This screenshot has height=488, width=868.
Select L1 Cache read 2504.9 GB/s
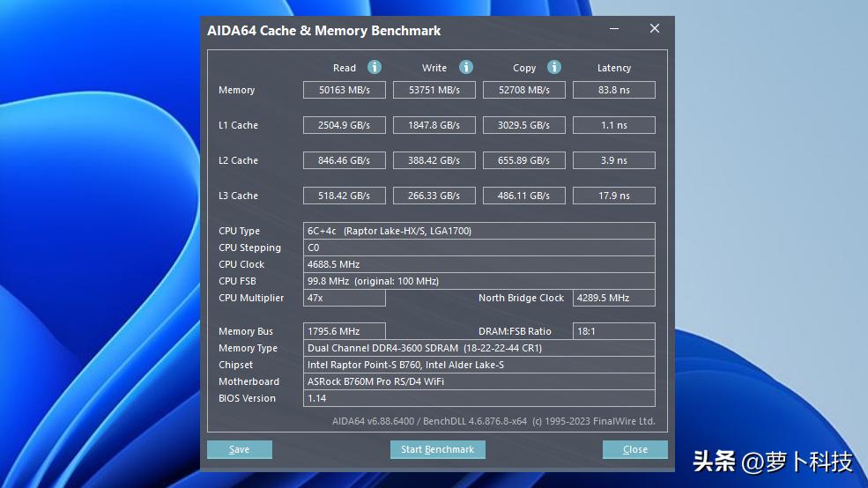[345, 125]
